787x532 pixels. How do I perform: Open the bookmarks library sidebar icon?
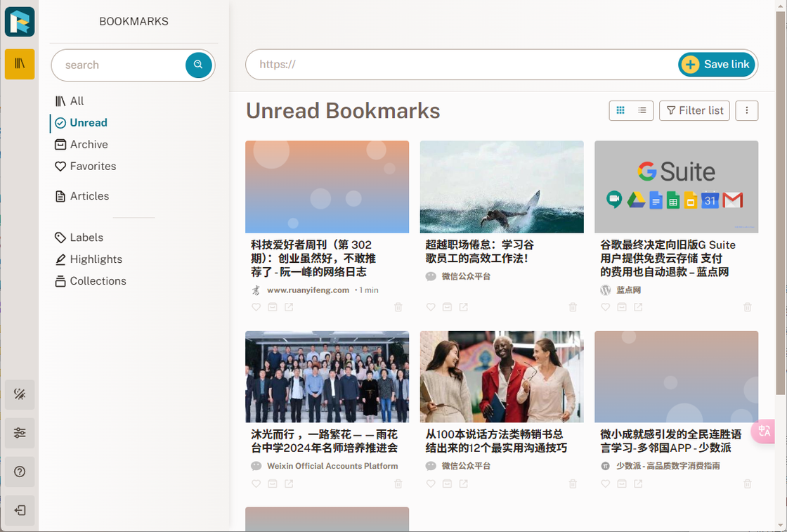[x=20, y=64]
